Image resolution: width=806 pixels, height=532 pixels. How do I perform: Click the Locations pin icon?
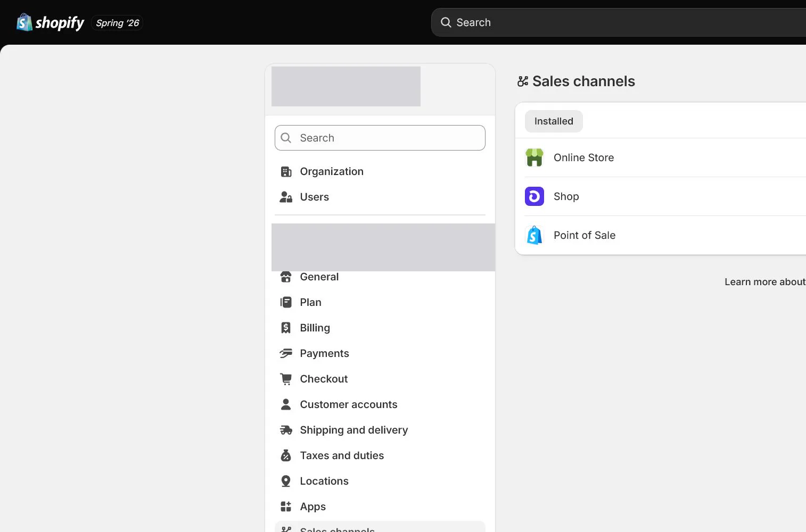pyautogui.click(x=286, y=481)
